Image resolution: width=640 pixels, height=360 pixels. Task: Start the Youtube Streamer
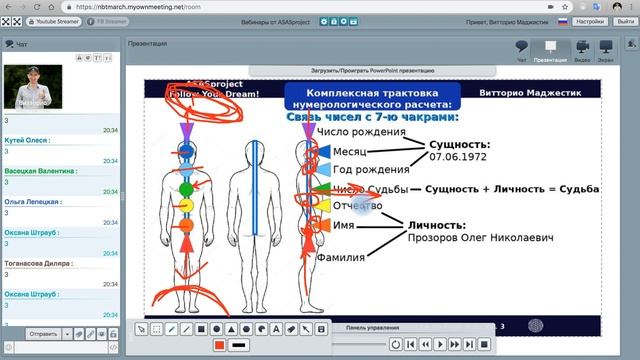pos(53,22)
